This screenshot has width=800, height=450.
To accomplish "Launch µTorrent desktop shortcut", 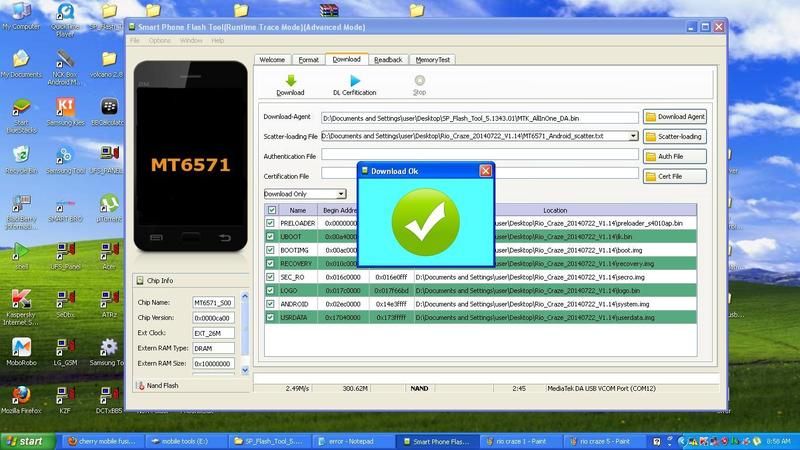I will point(109,208).
